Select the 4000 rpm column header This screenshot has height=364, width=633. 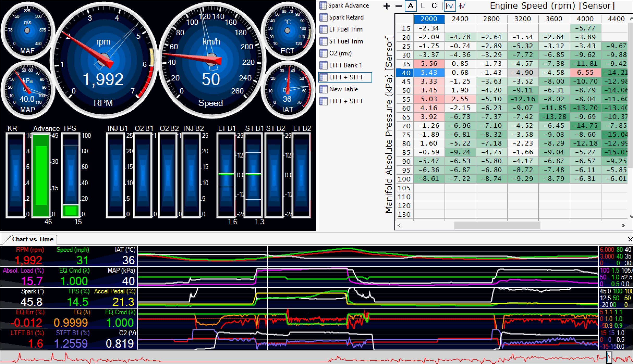pos(586,19)
